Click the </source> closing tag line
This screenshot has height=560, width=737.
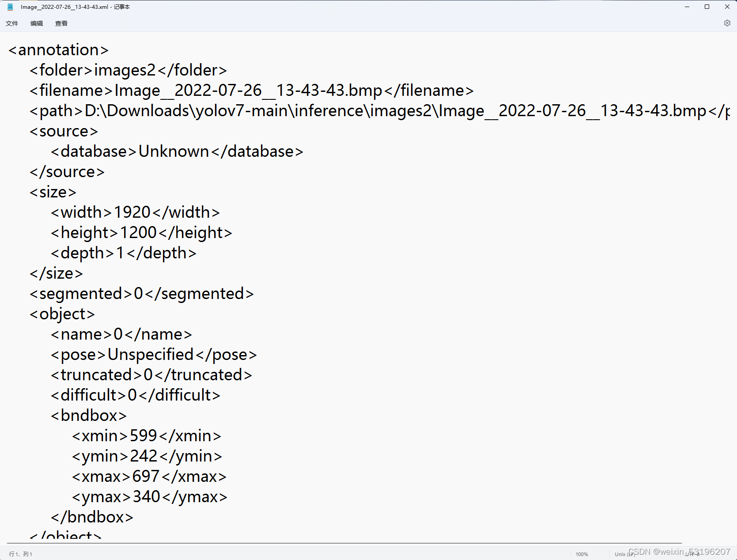pyautogui.click(x=67, y=172)
